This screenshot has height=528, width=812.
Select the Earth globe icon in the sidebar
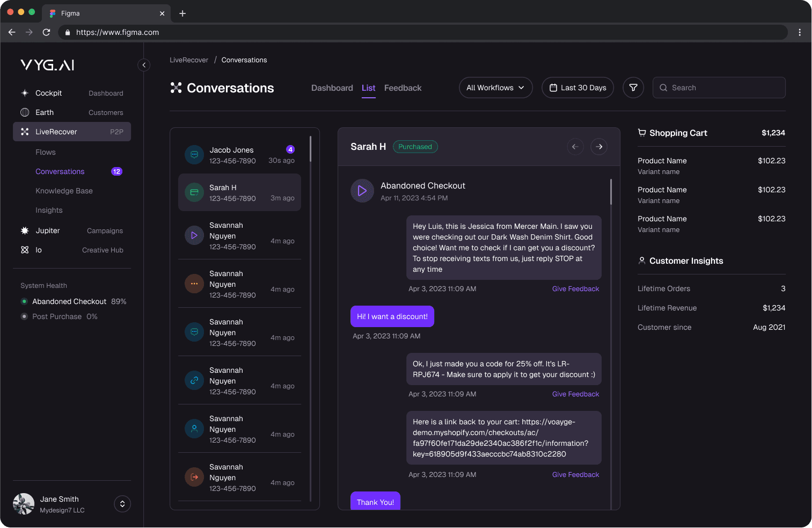click(25, 112)
